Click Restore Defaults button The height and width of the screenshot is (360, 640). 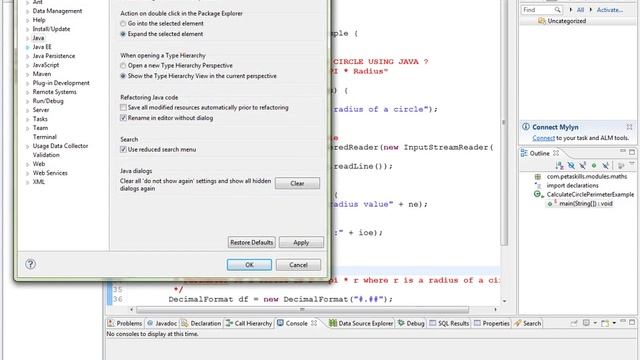(251, 242)
